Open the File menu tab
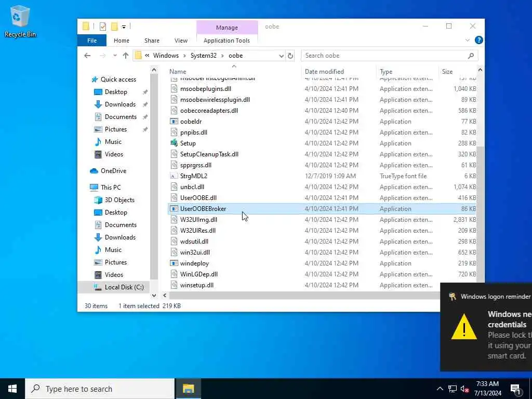Screen dimensions: 532x399 (x=92, y=41)
